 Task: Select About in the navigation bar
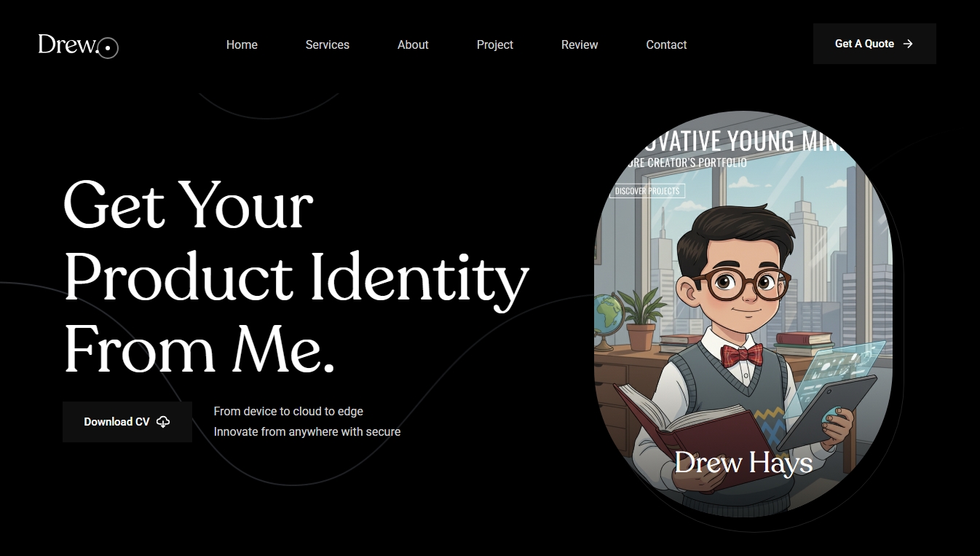point(413,44)
